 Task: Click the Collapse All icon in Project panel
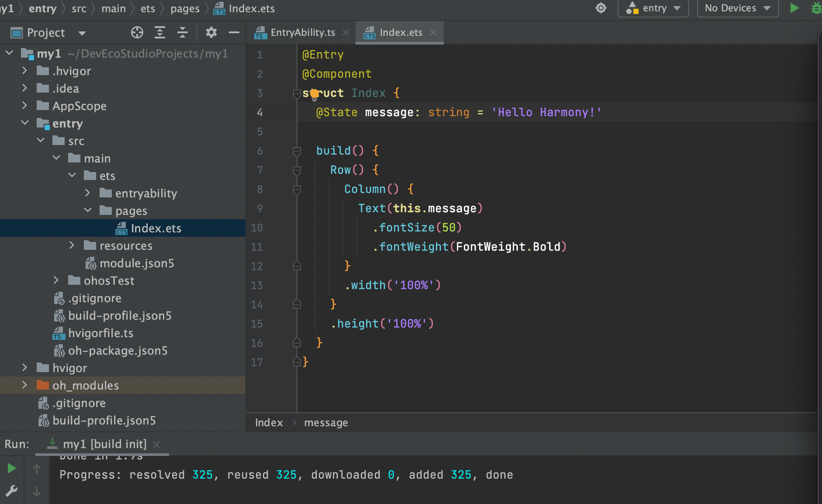coord(183,33)
